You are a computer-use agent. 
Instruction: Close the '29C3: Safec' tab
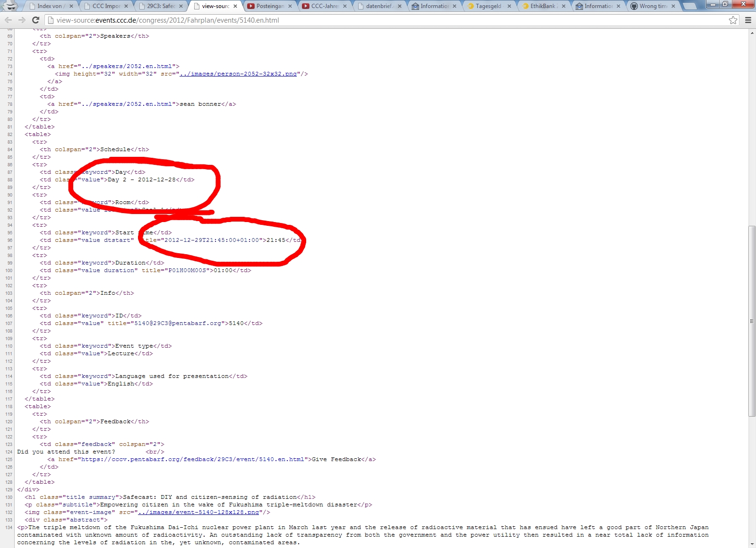point(180,6)
